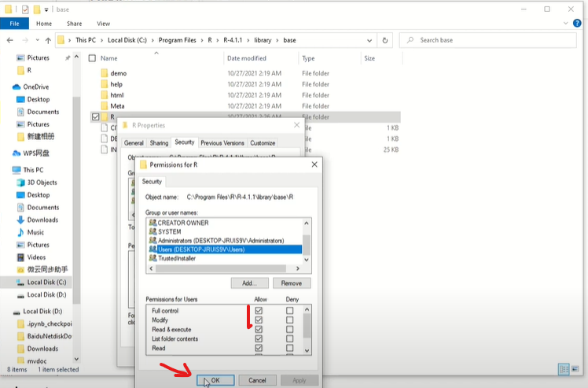Select WPS网盘 in the navigation pane
This screenshot has width=588, height=388.
[36, 153]
